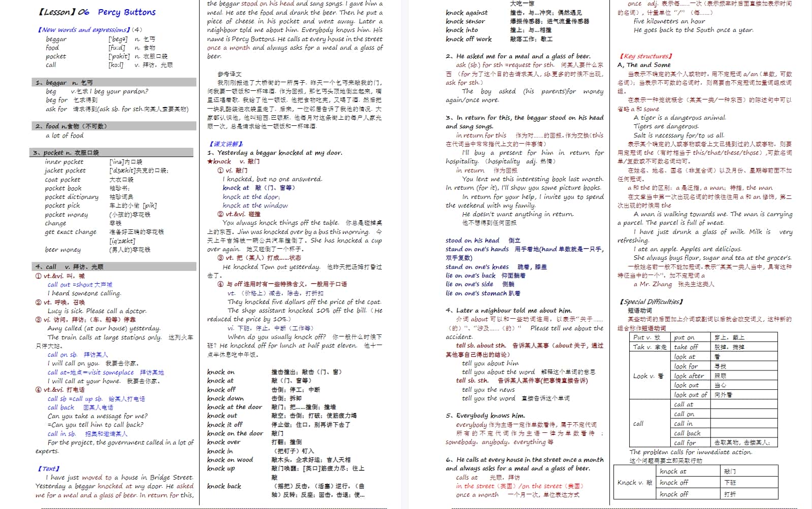Click the table cell "look out of"
The height and width of the screenshot is (509, 812).
coord(691,395)
